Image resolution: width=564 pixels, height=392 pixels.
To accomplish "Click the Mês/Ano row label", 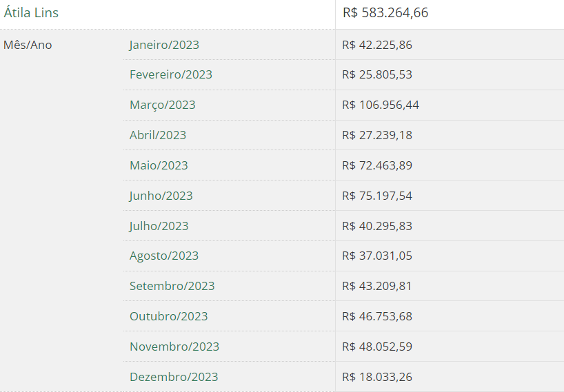I will 28,45.
